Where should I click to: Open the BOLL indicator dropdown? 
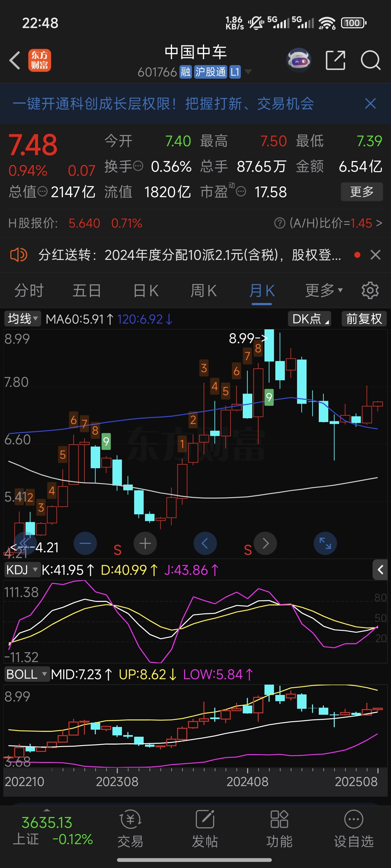click(x=27, y=674)
